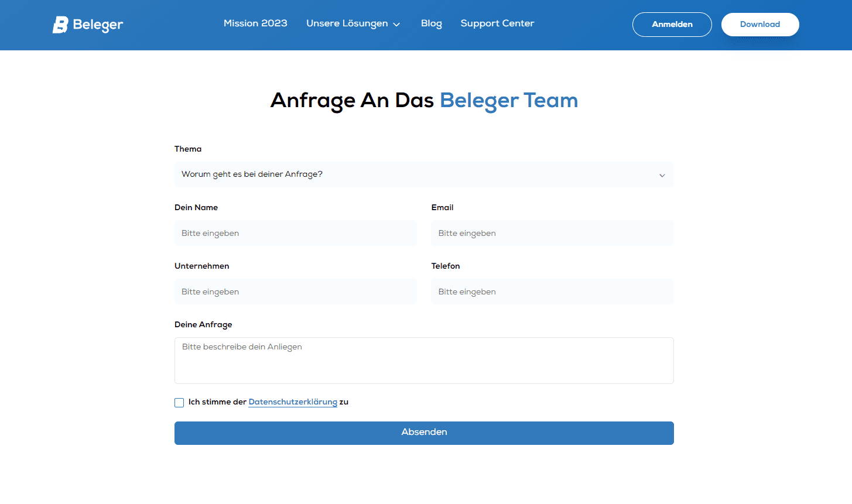Focus the Email input field
This screenshot has width=852, height=504.
pyautogui.click(x=552, y=233)
